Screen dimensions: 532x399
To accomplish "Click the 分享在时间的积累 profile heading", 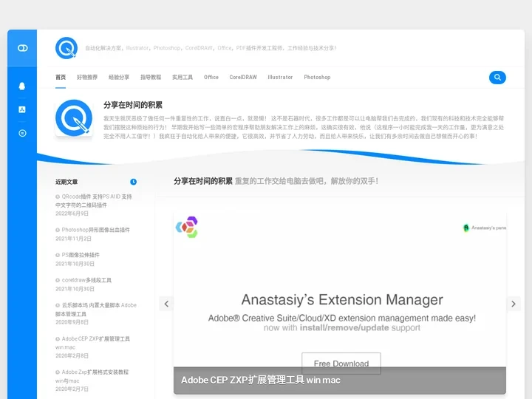I will [x=133, y=105].
